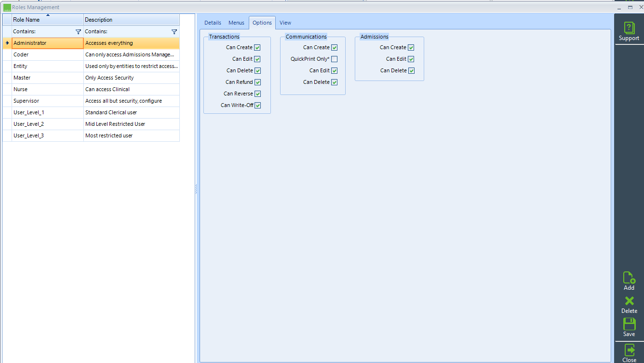The image size is (644, 363).
Task: Select the Administrator row indicator arrow
Action: tap(7, 43)
